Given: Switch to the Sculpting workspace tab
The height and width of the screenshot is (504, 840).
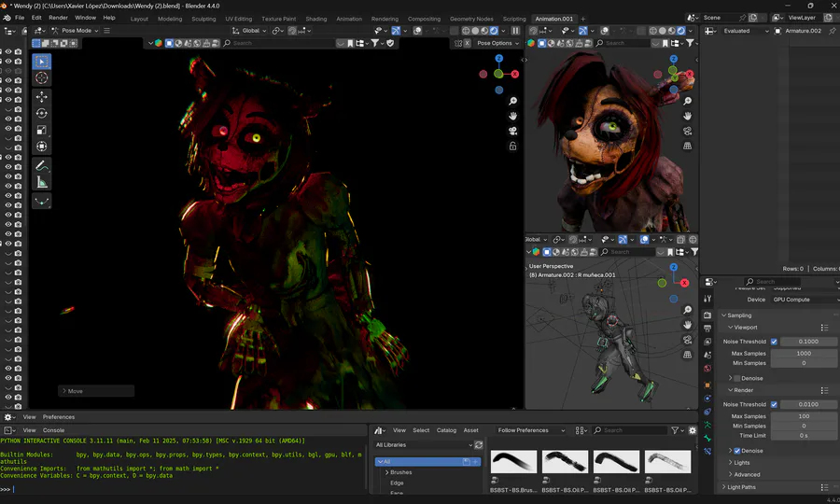Looking at the screenshot, I should (x=203, y=19).
